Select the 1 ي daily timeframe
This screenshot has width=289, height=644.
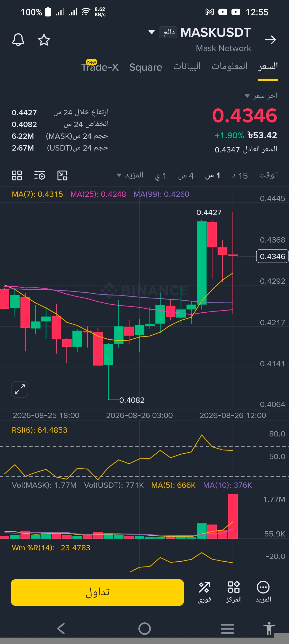pos(161,176)
